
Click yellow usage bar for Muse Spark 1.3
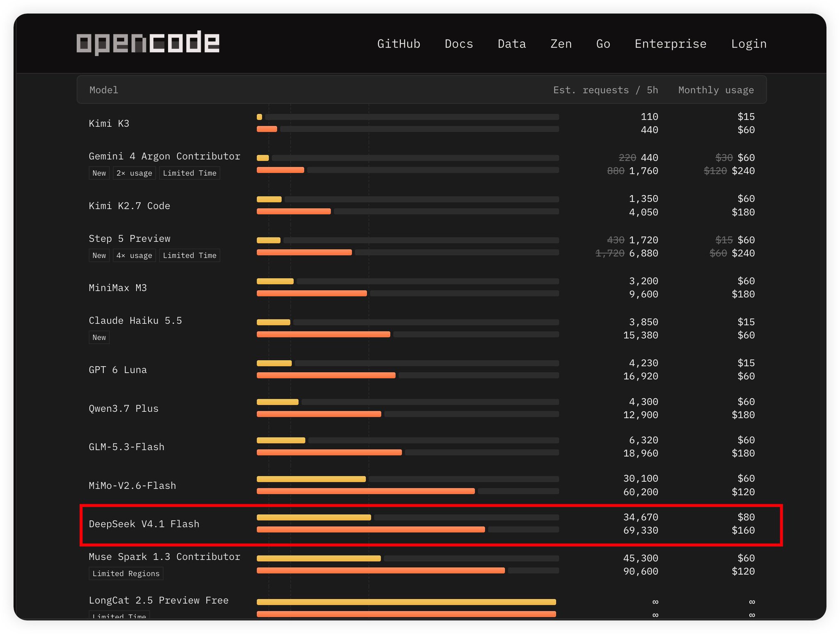click(319, 558)
